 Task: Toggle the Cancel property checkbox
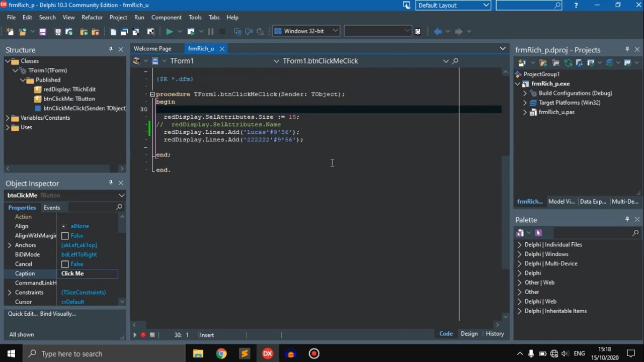65,264
